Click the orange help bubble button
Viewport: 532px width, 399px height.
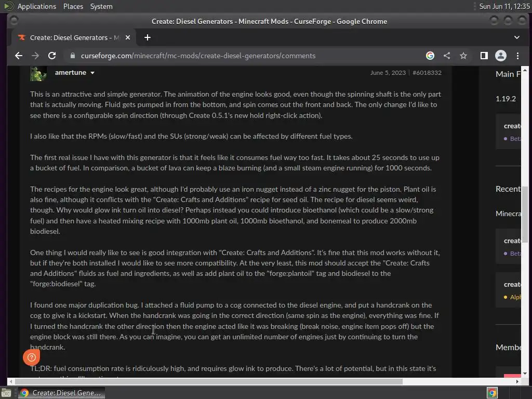31,357
